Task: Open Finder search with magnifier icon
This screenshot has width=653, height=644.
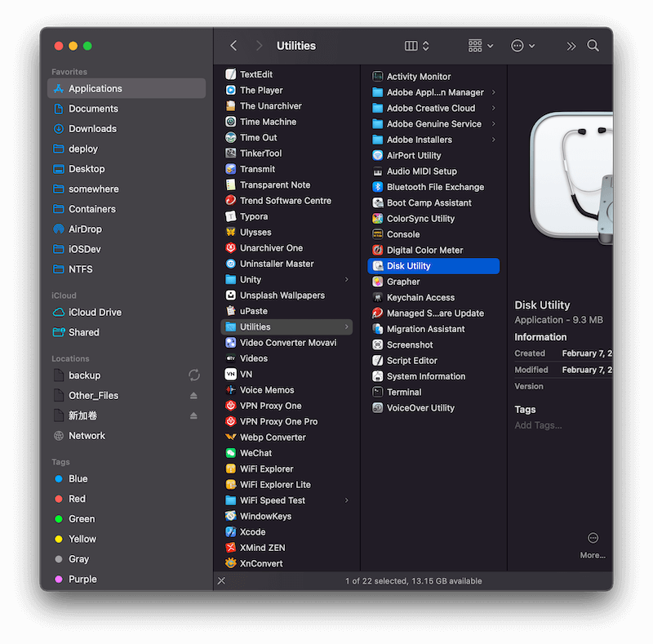Action: point(593,46)
